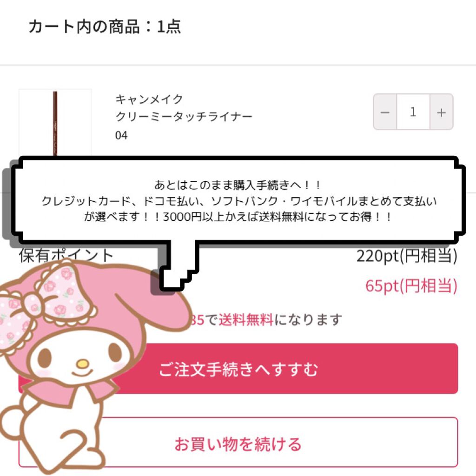Click the pink 65pt(円相当) value

click(411, 286)
